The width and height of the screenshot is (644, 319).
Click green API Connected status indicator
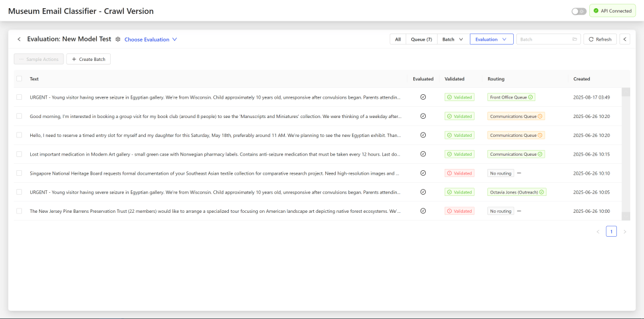[x=613, y=11]
